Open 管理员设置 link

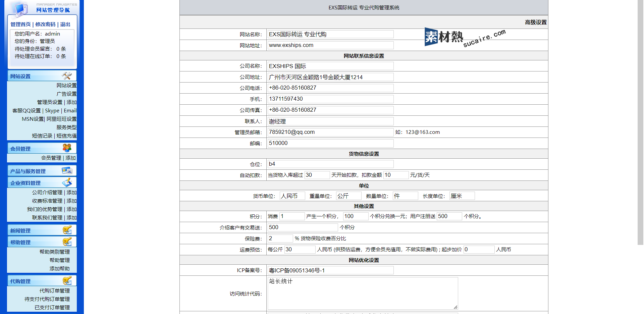point(50,102)
